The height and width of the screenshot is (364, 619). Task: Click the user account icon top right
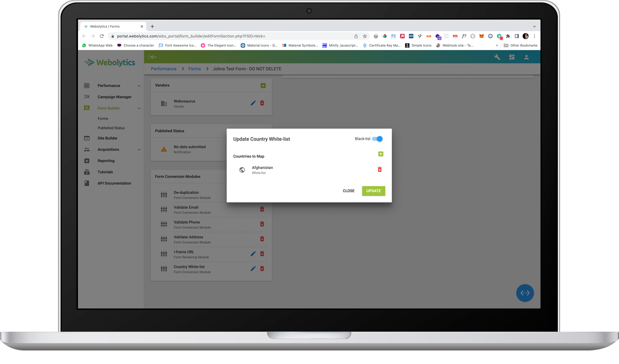(526, 57)
